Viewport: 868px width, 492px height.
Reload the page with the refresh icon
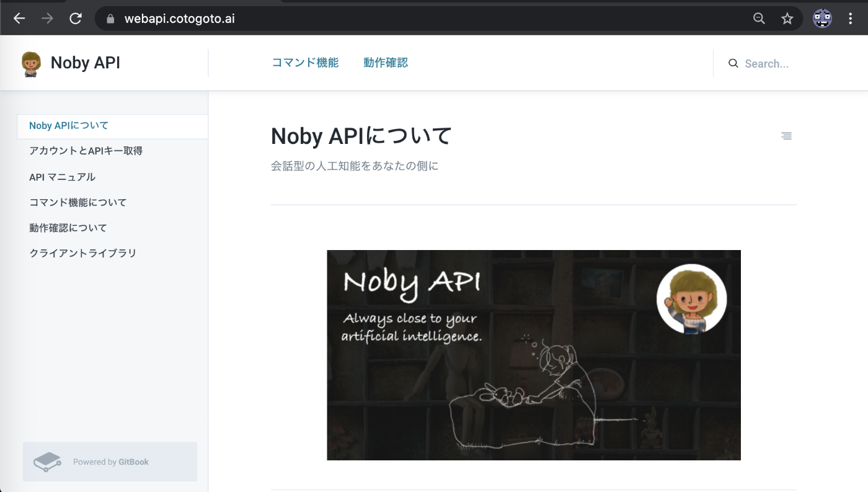(76, 19)
